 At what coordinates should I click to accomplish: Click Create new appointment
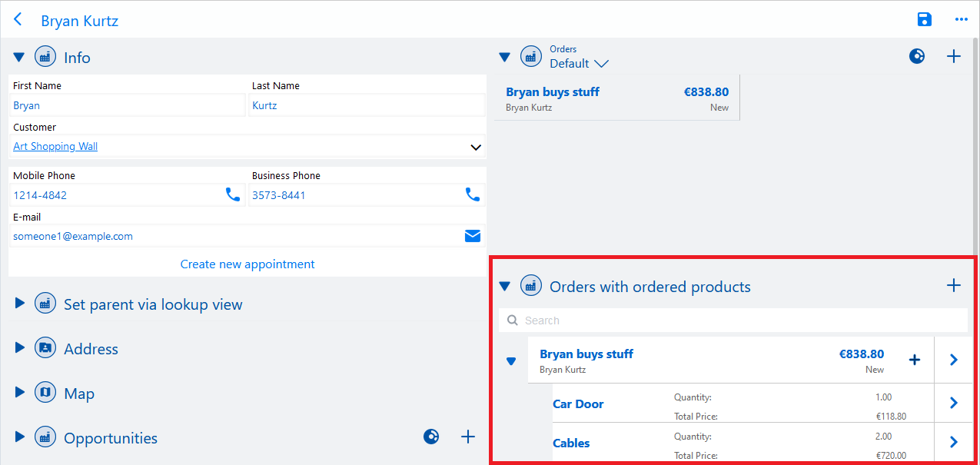pos(247,264)
